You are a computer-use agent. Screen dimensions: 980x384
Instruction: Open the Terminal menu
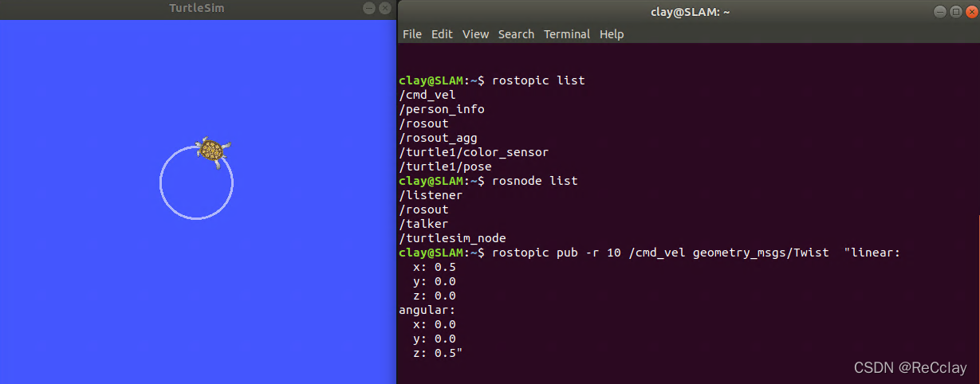(x=567, y=34)
